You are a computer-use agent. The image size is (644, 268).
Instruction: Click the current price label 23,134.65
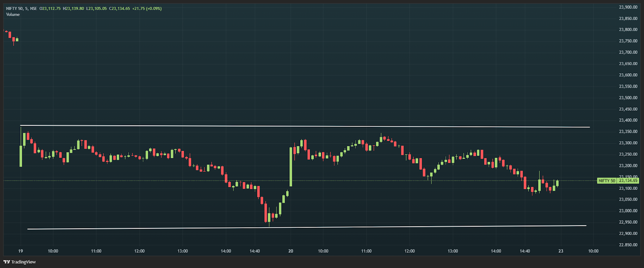pos(628,181)
